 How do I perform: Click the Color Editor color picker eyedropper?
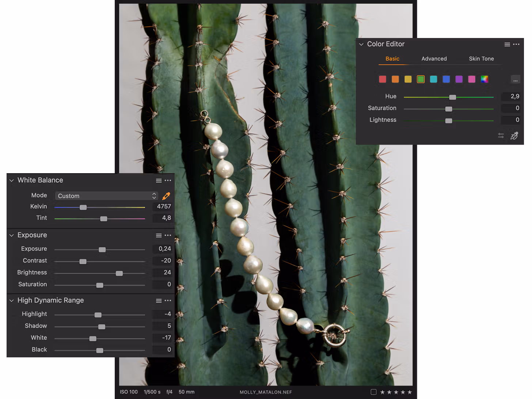coord(514,136)
